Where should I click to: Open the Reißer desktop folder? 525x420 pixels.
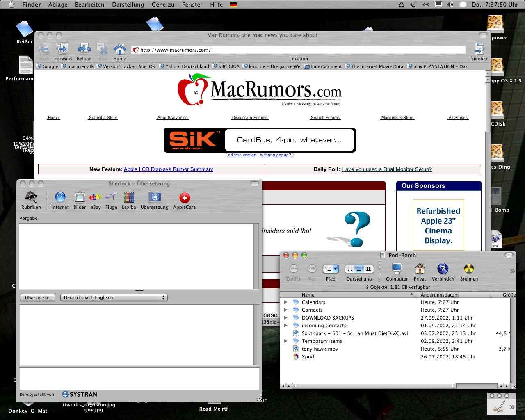(x=25, y=32)
